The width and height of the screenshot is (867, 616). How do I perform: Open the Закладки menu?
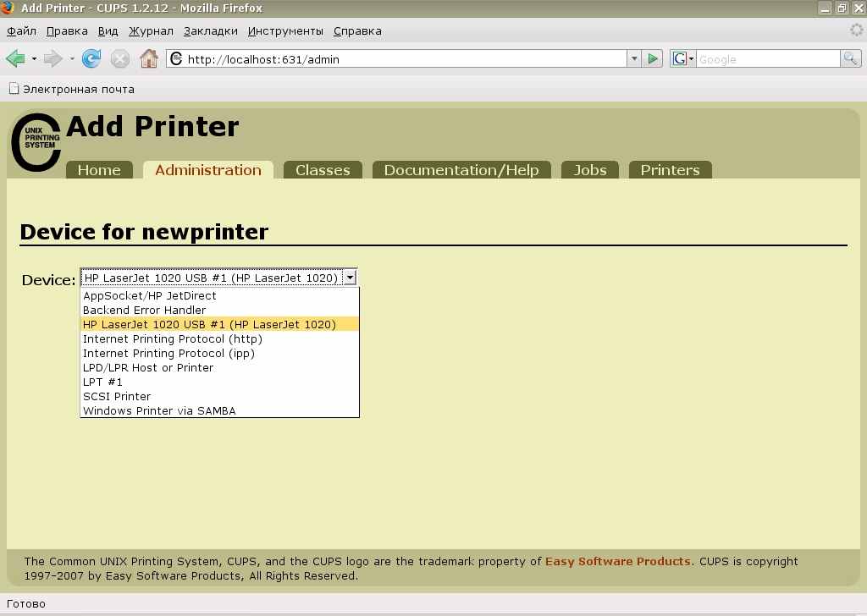point(211,31)
